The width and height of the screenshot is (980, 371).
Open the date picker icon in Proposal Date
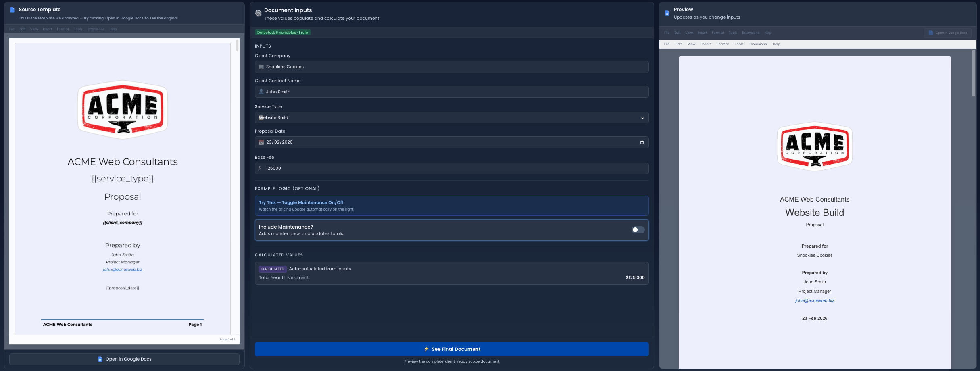coord(642,142)
